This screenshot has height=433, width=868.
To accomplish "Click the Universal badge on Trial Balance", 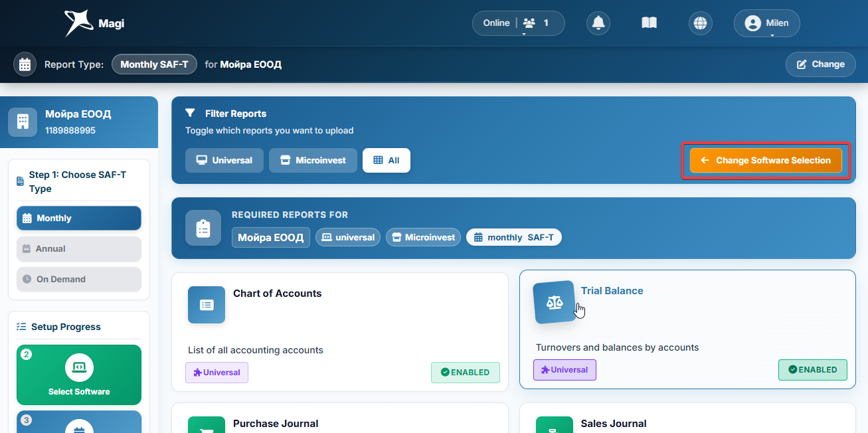I will point(564,370).
